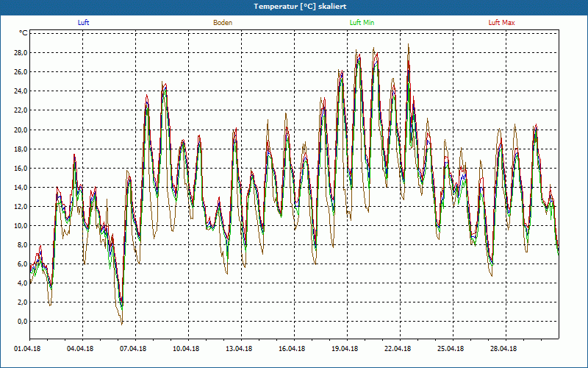Click the 8,0 y-axis value
588x368 pixels.
[22, 245]
